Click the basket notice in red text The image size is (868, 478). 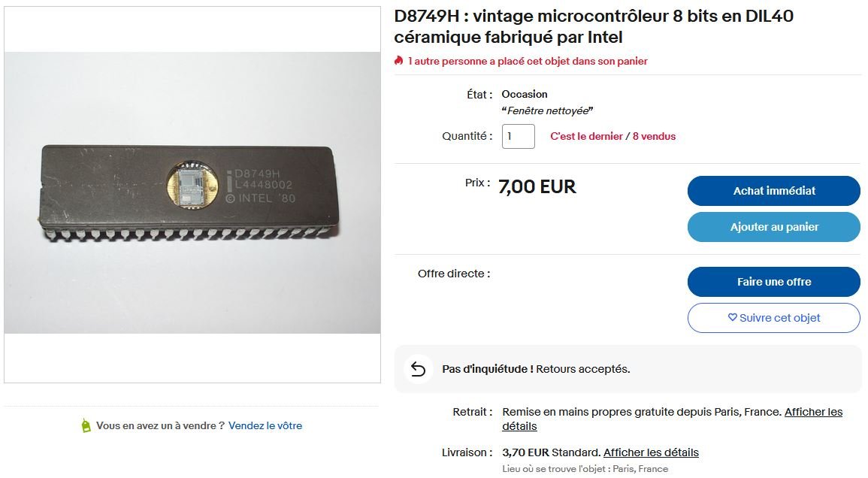pyautogui.click(x=528, y=61)
